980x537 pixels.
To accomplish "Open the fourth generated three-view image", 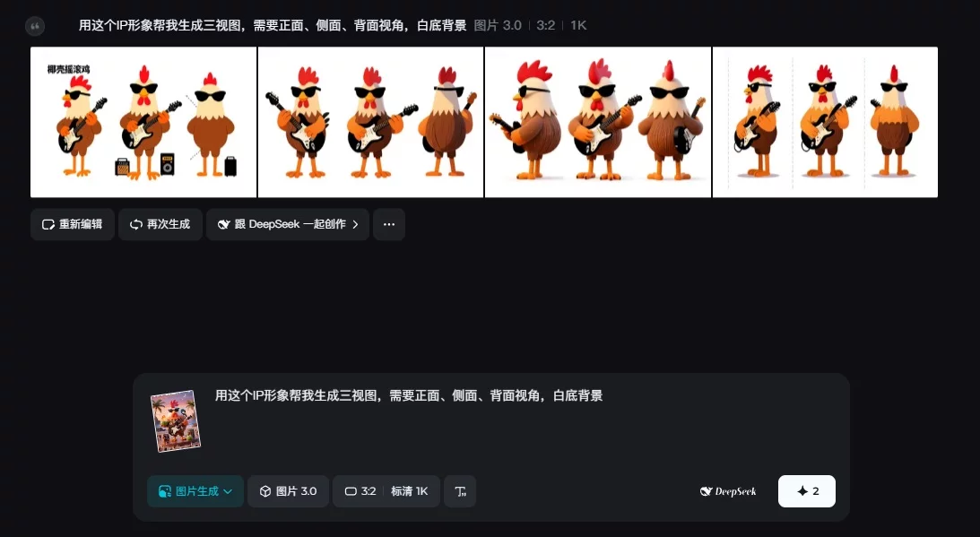I will [x=825, y=121].
